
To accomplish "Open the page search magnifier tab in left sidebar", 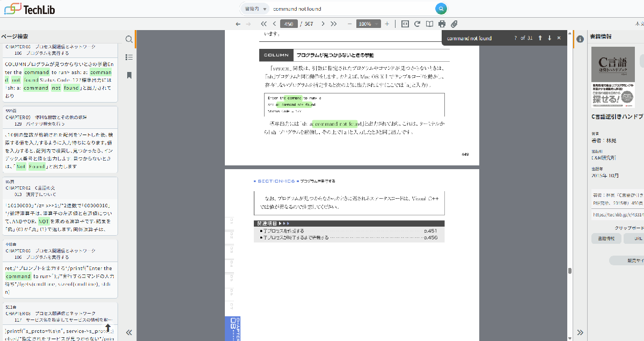I will (129, 39).
